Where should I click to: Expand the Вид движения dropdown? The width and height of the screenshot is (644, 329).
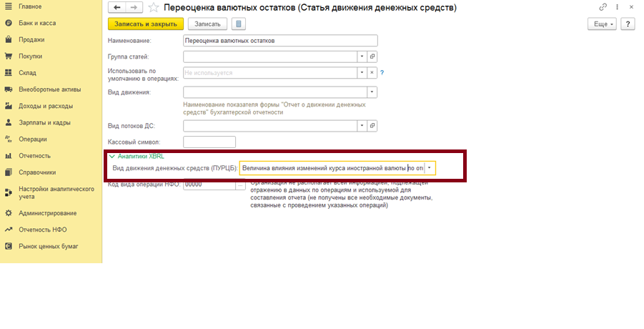coord(372,92)
